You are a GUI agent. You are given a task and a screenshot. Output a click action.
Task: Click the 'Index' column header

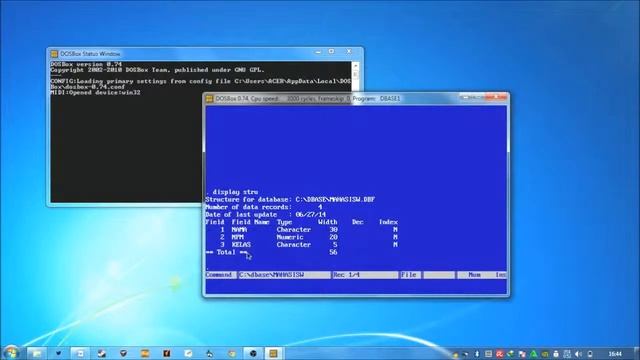388,222
